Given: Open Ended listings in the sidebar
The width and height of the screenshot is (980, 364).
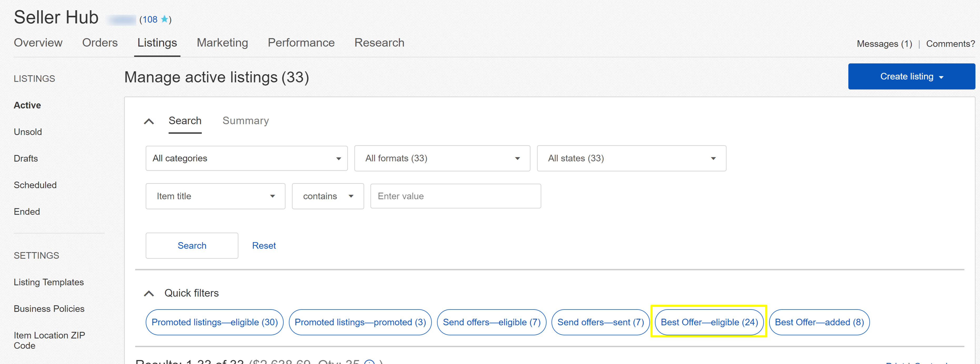Looking at the screenshot, I should tap(27, 212).
